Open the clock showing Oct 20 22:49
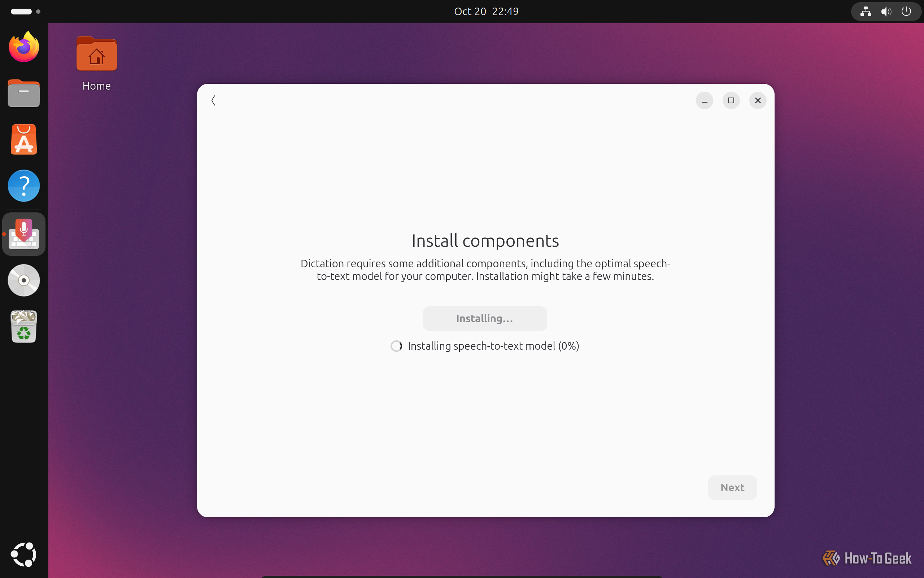This screenshot has height=578, width=924. coord(486,12)
